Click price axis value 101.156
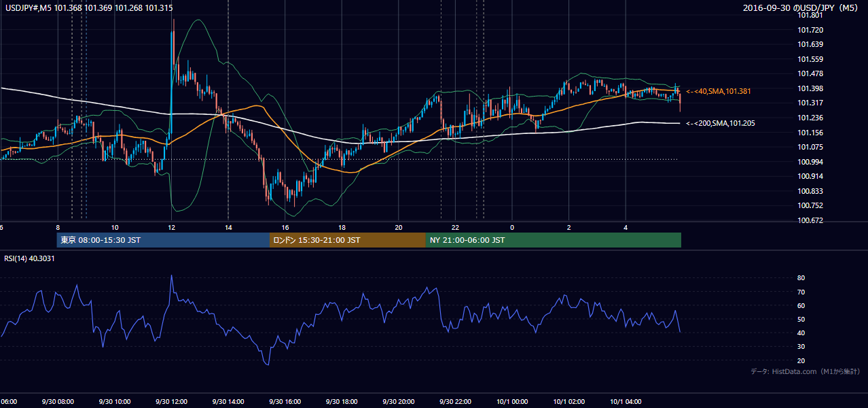 (810, 133)
